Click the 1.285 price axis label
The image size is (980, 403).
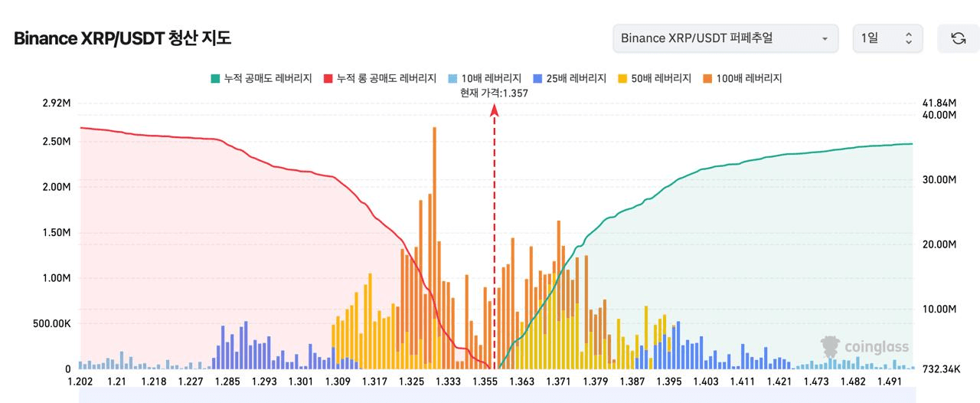227,382
